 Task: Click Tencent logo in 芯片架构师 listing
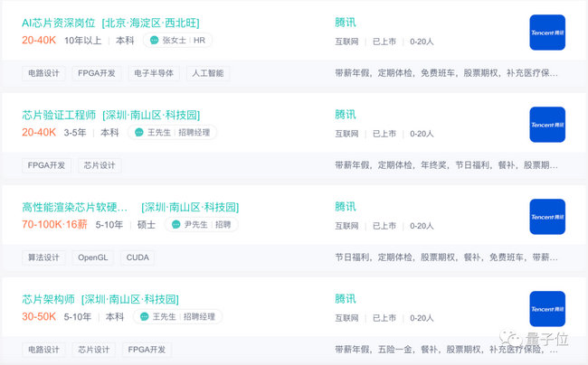(x=547, y=308)
